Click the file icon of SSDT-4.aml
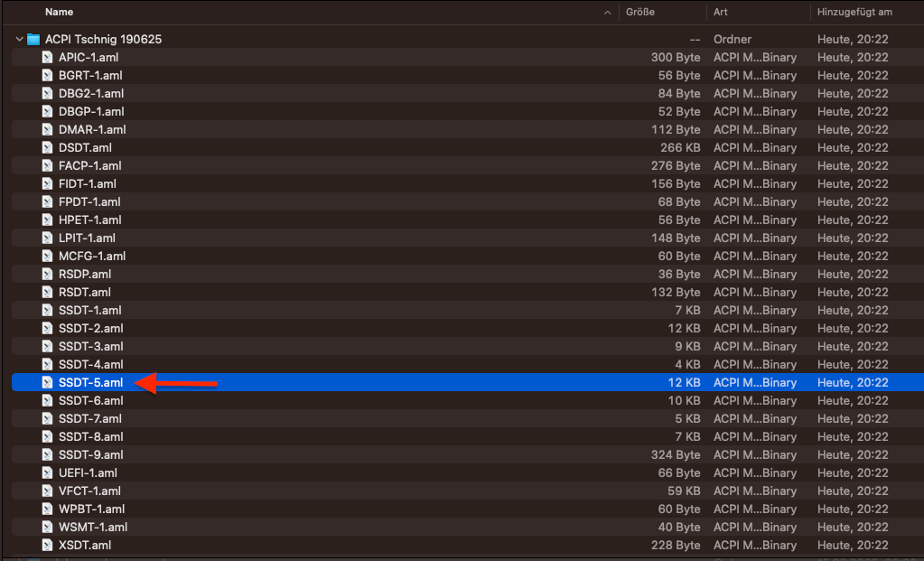Image resolution: width=924 pixels, height=561 pixels. [47, 364]
